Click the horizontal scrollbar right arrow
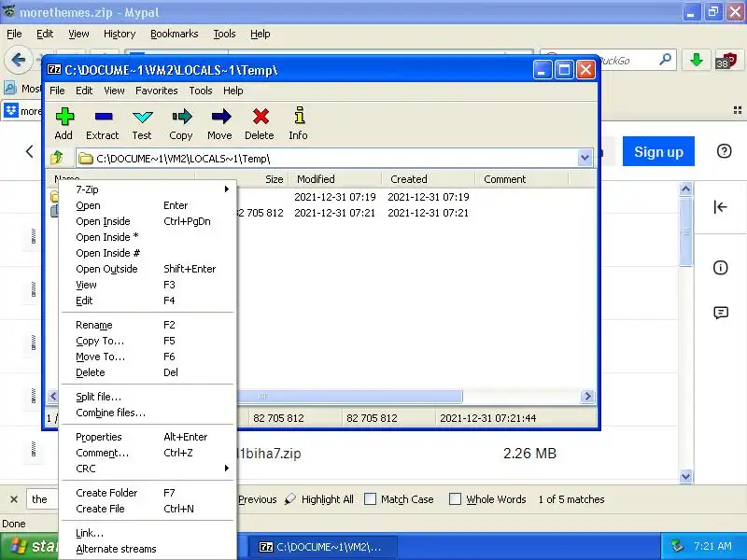The image size is (747, 560). tap(587, 396)
